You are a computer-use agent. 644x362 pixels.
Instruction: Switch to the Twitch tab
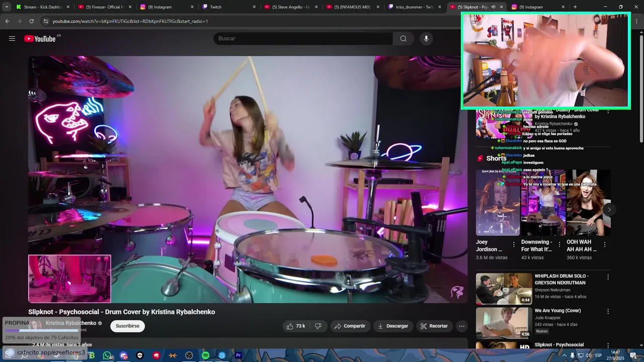click(230, 7)
